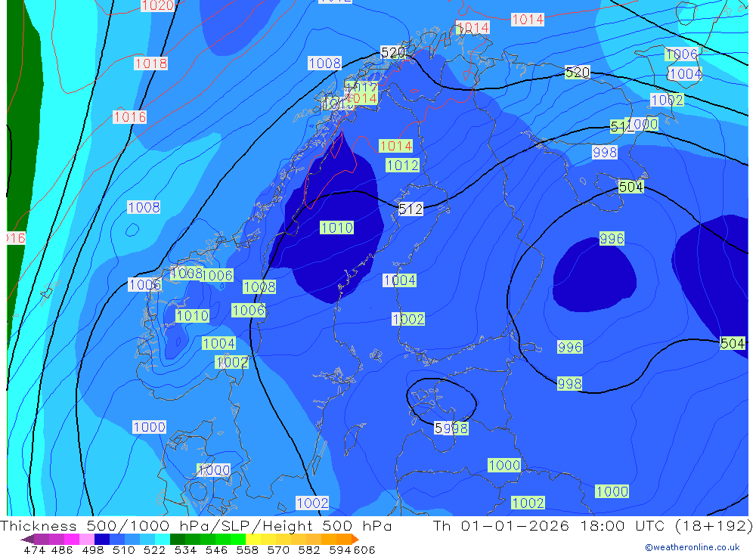Click the 504 label above the 996 label
Screen dimensions: 756x554
click(x=631, y=187)
